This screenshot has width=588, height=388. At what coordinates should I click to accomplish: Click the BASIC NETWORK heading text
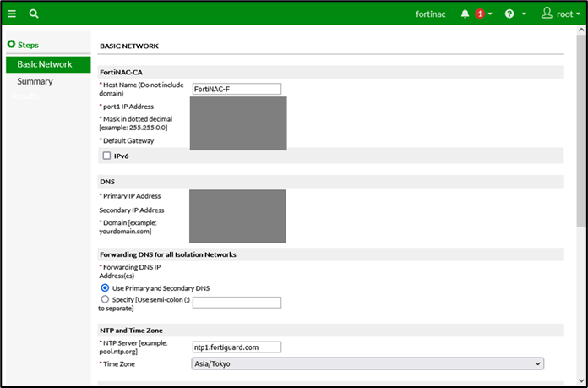tap(129, 46)
